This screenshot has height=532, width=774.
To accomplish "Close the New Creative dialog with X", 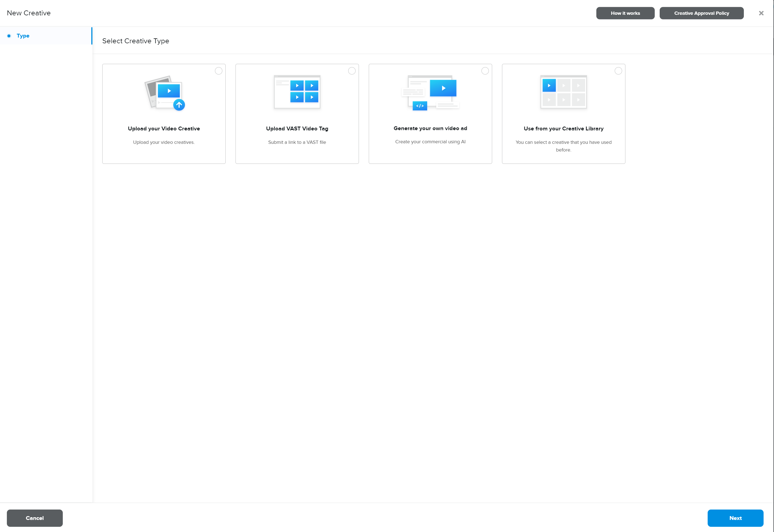I will (761, 13).
